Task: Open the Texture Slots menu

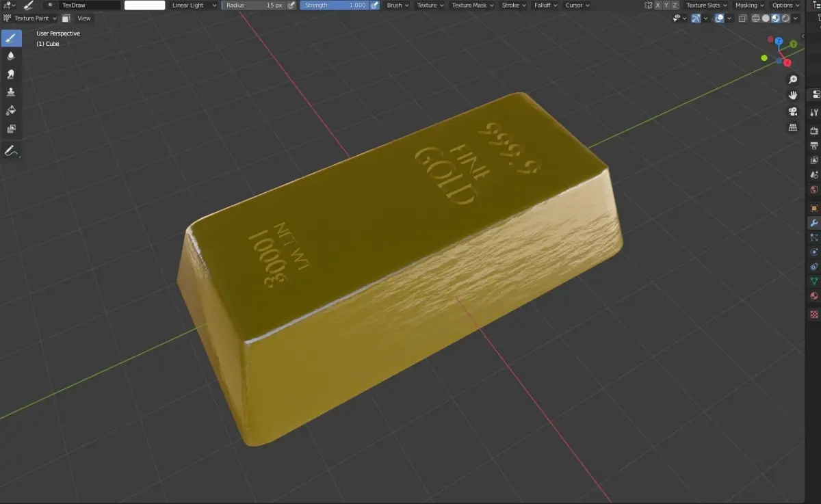Action: 707,5
